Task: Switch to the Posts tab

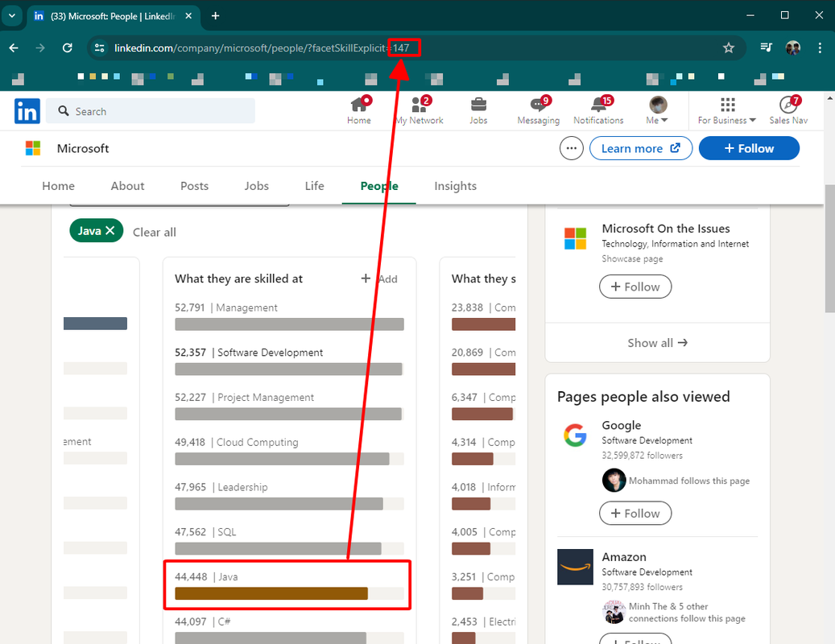Action: (x=194, y=186)
